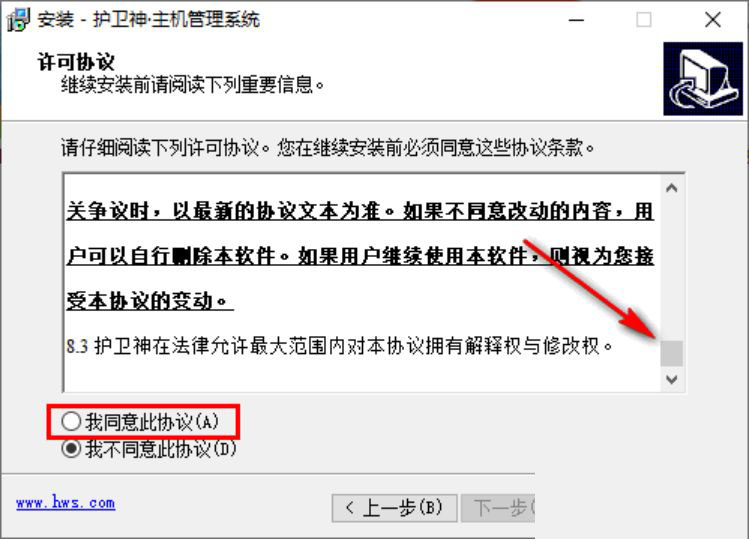Click the scrollbar up arrow
This screenshot has width=749, height=539.
click(x=672, y=188)
